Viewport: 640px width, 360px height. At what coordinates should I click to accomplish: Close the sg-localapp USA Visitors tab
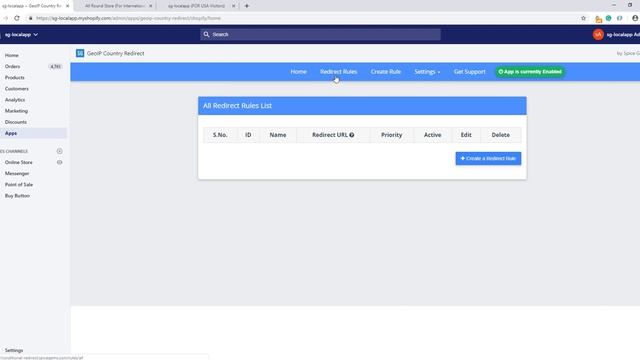233,6
